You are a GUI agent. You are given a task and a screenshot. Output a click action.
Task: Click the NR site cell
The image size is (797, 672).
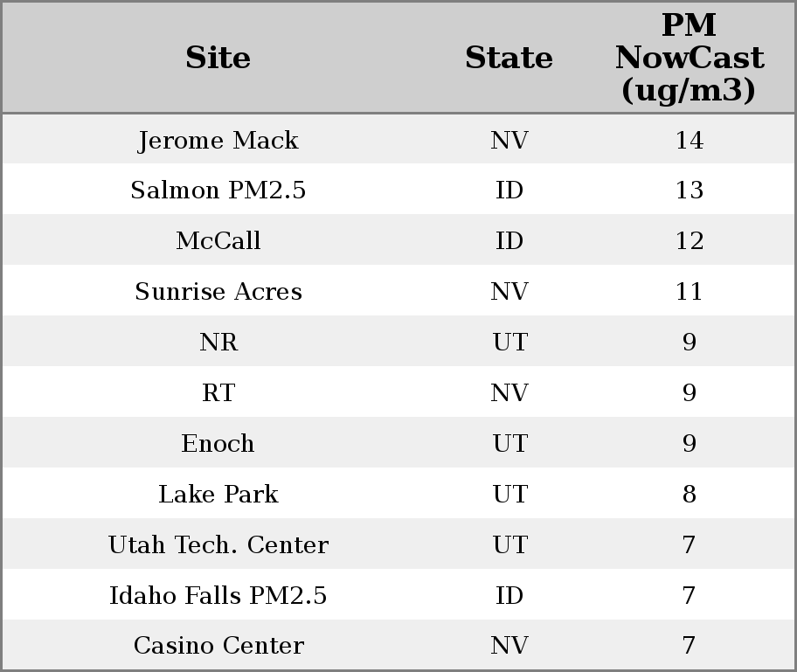(x=218, y=343)
